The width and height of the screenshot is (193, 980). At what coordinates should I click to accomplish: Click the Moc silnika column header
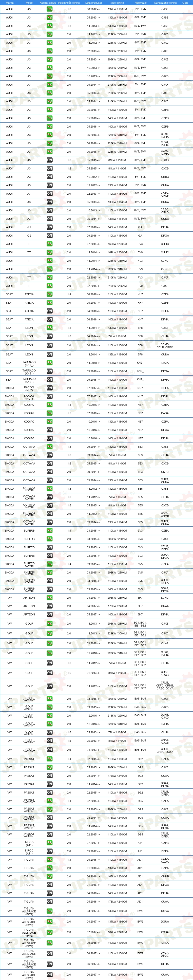117,3
